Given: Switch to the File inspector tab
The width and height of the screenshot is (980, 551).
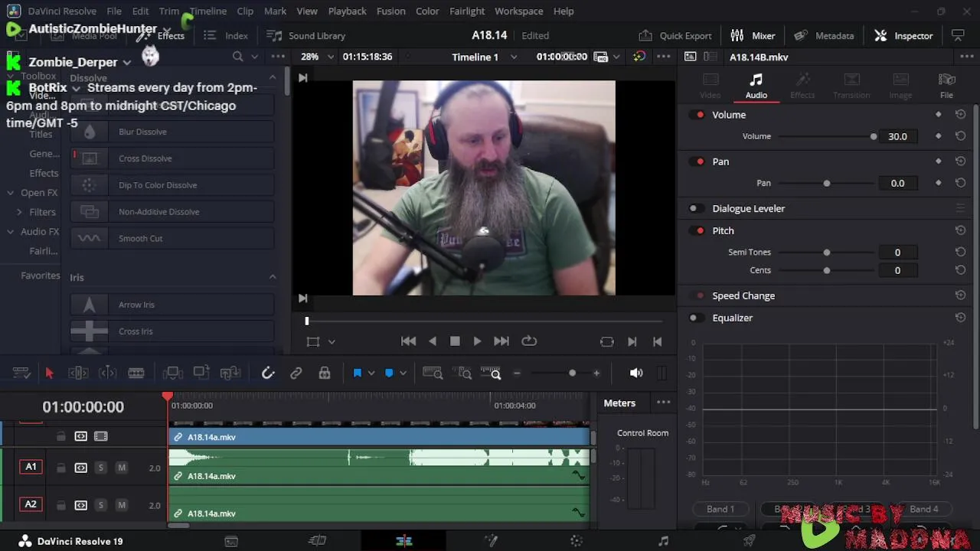Looking at the screenshot, I should [946, 86].
